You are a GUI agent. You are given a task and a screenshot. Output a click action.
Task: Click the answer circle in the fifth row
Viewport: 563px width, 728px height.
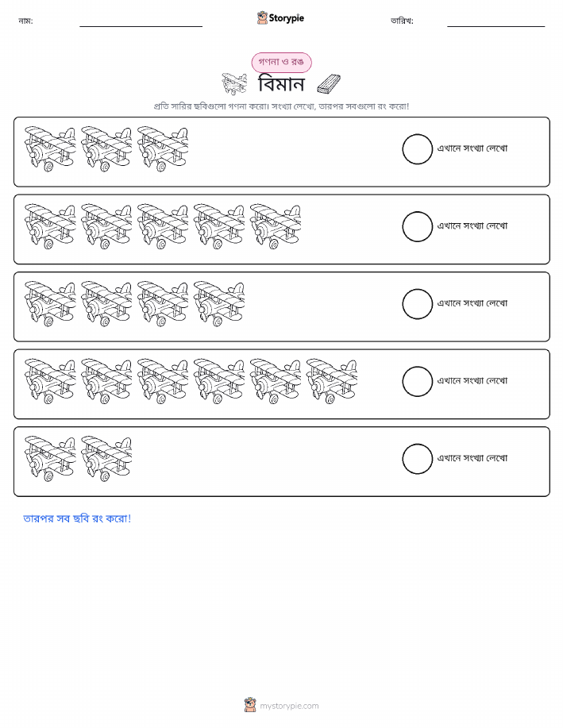417,459
